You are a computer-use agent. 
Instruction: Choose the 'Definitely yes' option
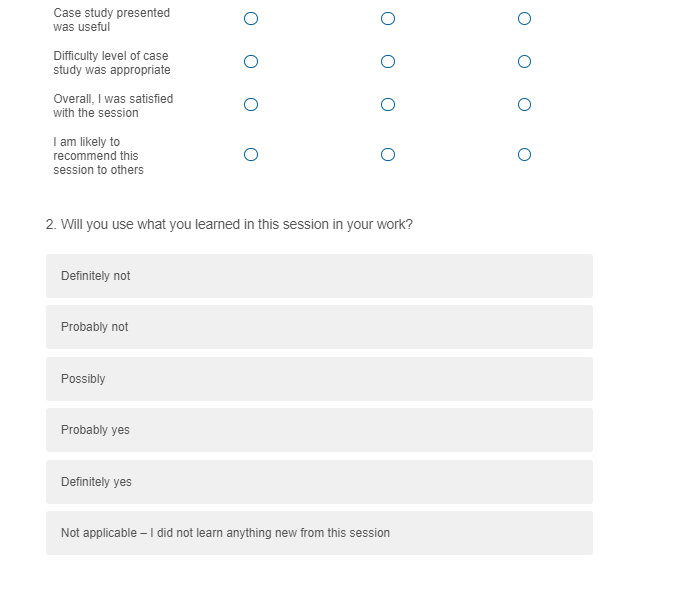coord(319,482)
